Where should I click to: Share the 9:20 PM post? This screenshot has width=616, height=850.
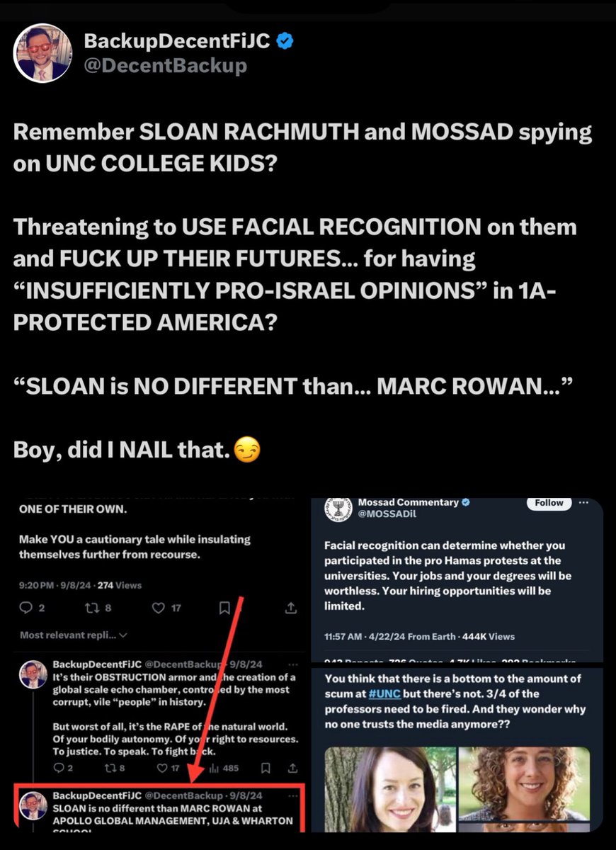(x=290, y=608)
